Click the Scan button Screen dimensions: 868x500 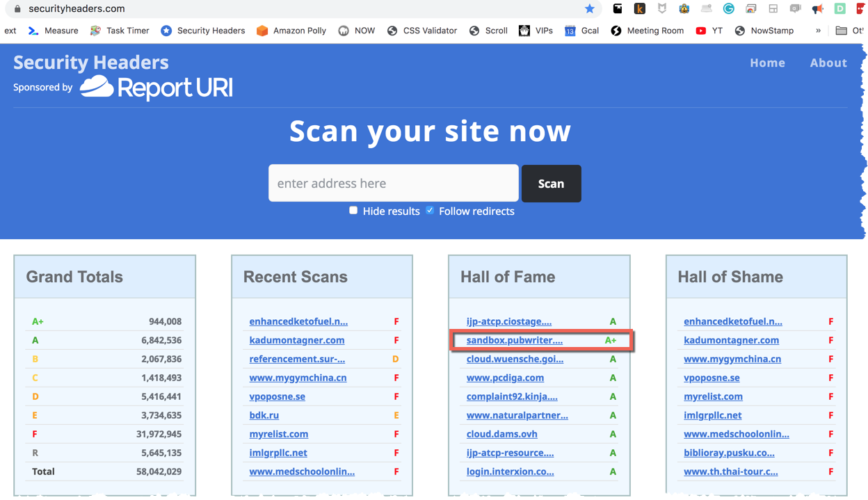pyautogui.click(x=551, y=184)
